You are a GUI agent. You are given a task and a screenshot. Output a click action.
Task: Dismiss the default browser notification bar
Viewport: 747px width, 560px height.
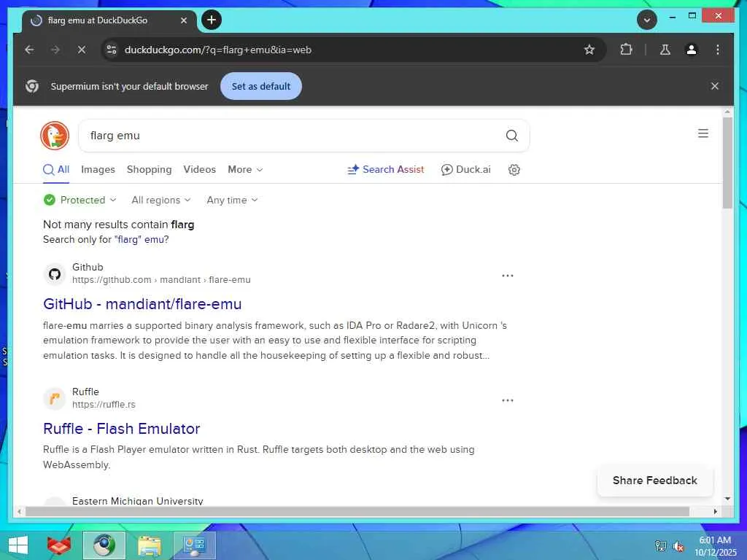[715, 86]
